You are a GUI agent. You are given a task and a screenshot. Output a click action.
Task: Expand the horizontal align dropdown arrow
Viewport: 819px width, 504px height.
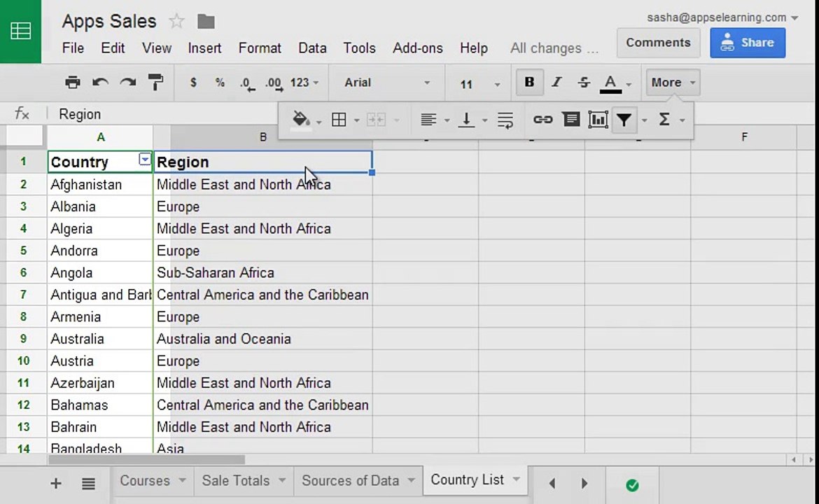(x=447, y=120)
